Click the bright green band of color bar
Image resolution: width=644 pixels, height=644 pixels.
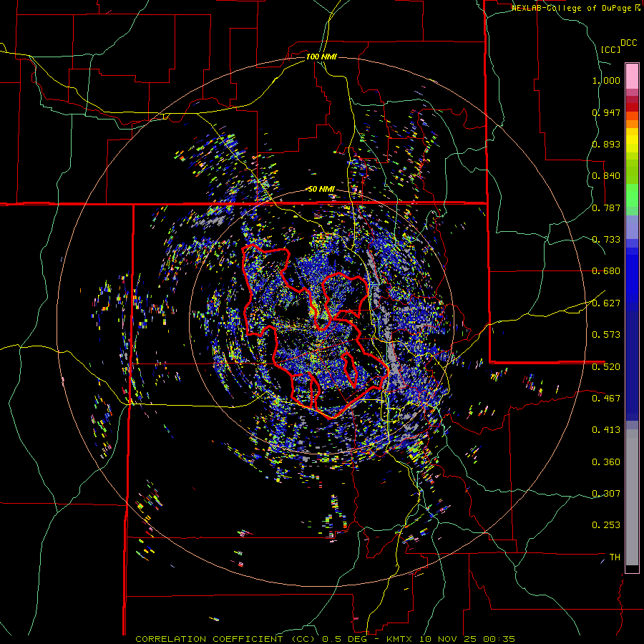point(632,195)
